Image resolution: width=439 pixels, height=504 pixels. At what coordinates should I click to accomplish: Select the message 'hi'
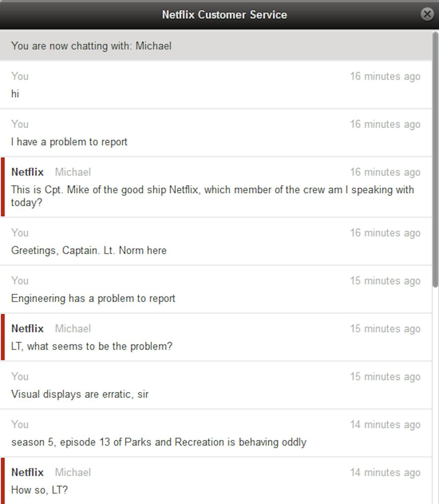[x=15, y=94]
